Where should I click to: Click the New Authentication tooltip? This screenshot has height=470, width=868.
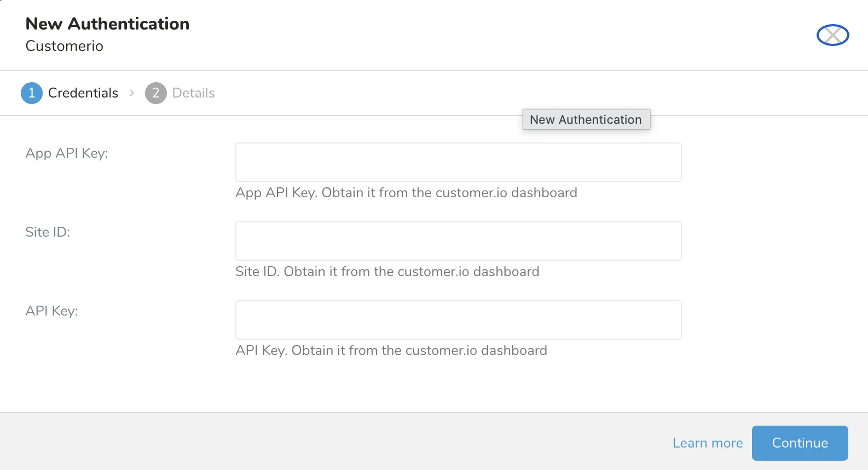586,119
